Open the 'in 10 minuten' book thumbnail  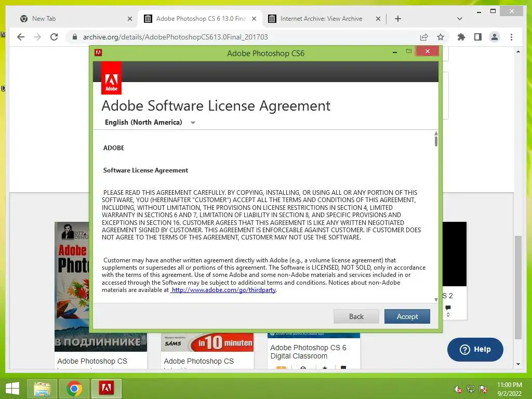207,343
